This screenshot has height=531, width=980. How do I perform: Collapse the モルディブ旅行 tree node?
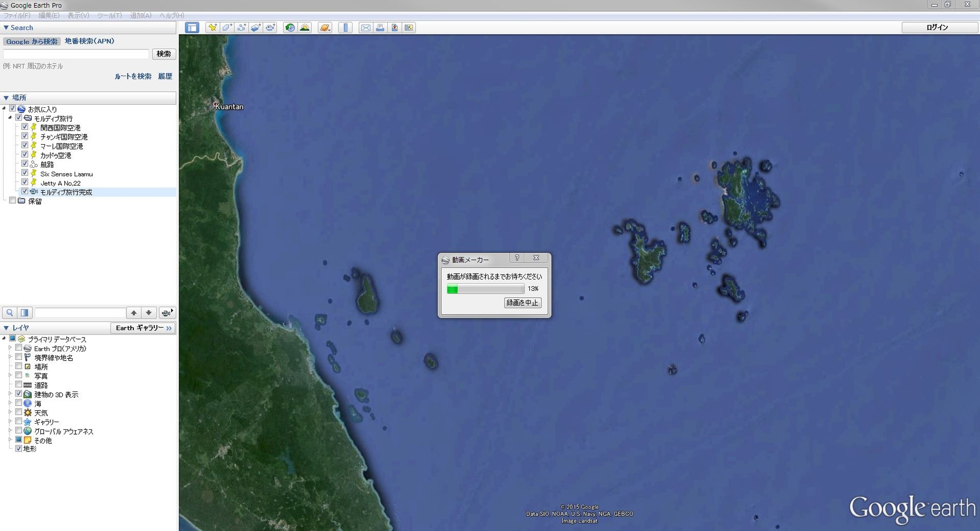point(10,118)
